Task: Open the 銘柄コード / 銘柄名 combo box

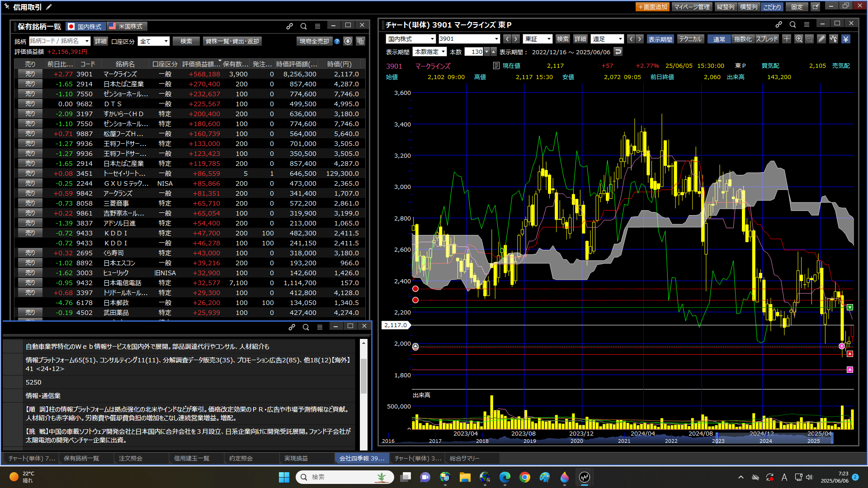Action: [x=60, y=41]
